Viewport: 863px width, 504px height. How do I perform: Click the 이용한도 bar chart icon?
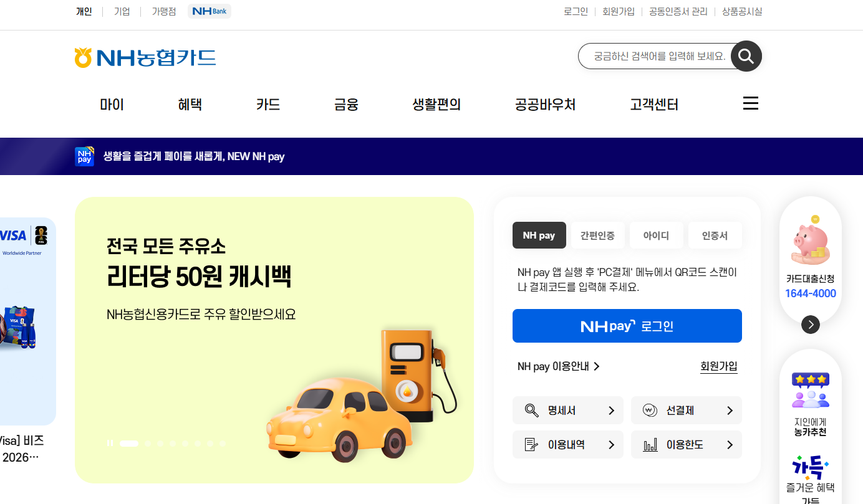[x=650, y=445]
